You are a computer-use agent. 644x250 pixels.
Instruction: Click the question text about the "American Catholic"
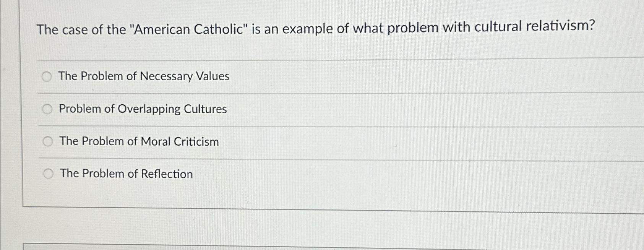[x=316, y=28]
